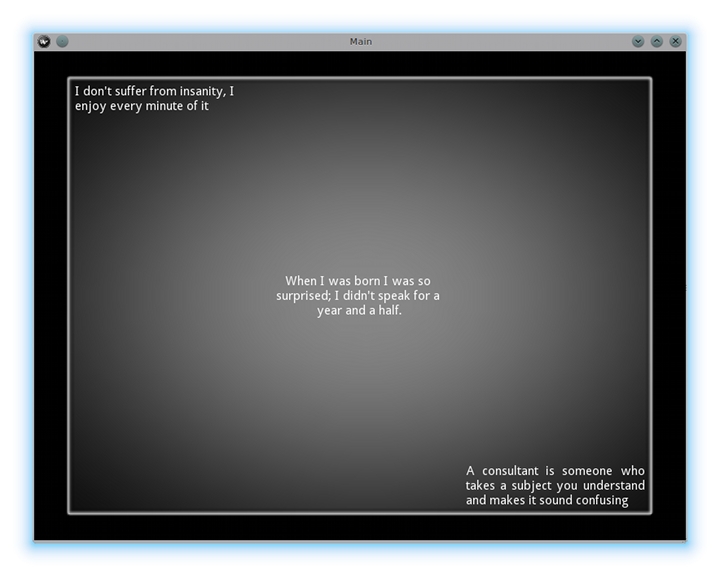Screen dimensions: 720x576
Task: Select the line "takes a subject you understand"
Action: point(555,486)
